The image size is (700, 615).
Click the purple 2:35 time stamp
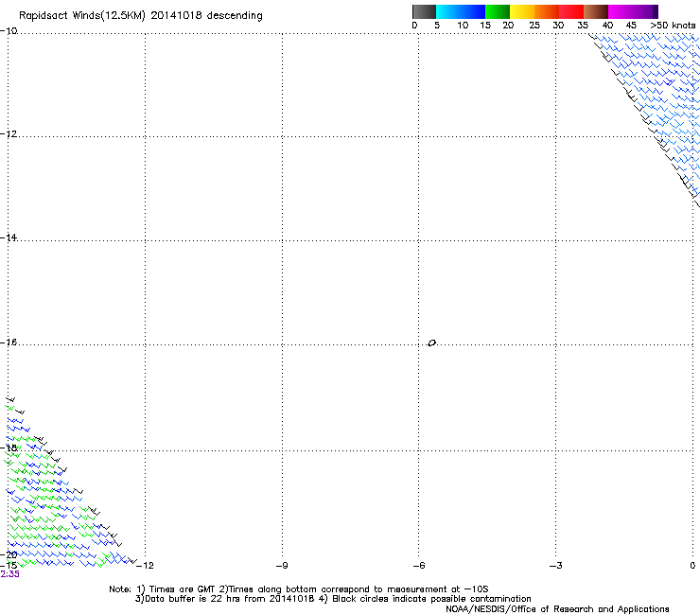(9, 574)
